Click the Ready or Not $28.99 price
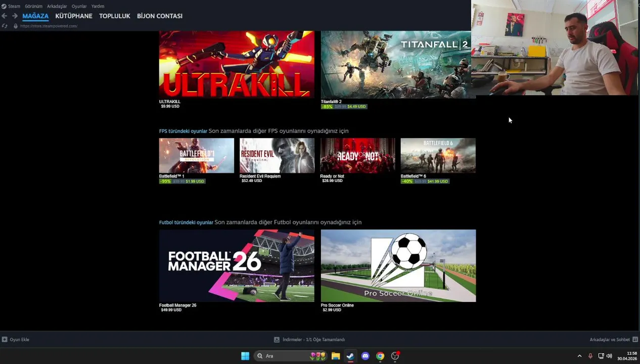 pyautogui.click(x=333, y=180)
